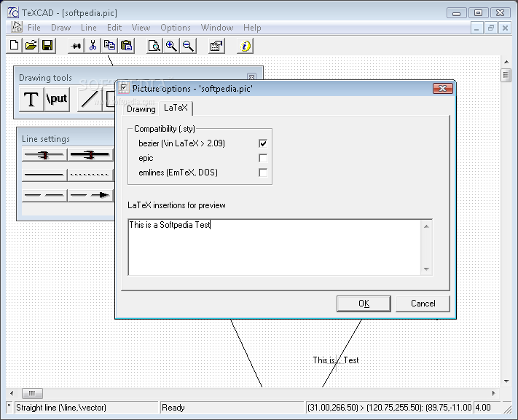Viewport: 518px width, 420px height.
Task: Click the 'Ready' status bar entry
Action: pos(173,408)
